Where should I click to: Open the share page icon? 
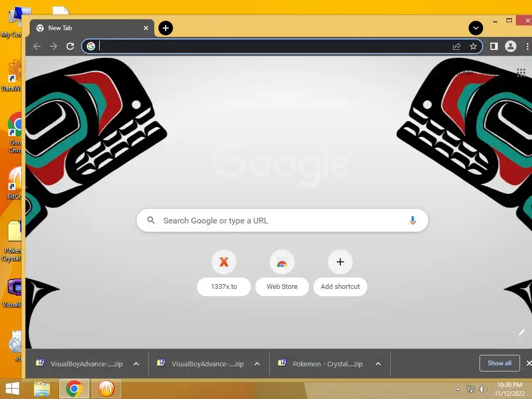coord(457,46)
